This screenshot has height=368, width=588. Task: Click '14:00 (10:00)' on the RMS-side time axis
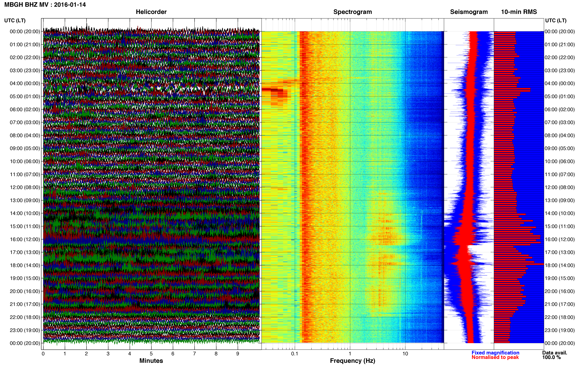[560, 213]
